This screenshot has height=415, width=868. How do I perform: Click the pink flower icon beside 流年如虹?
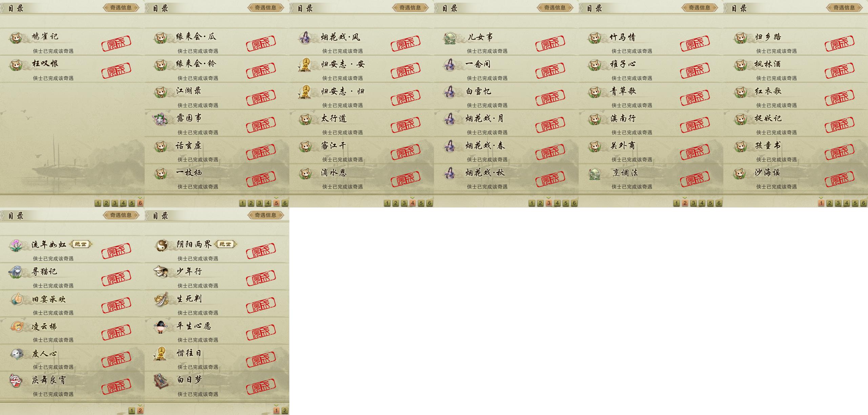pos(16,245)
